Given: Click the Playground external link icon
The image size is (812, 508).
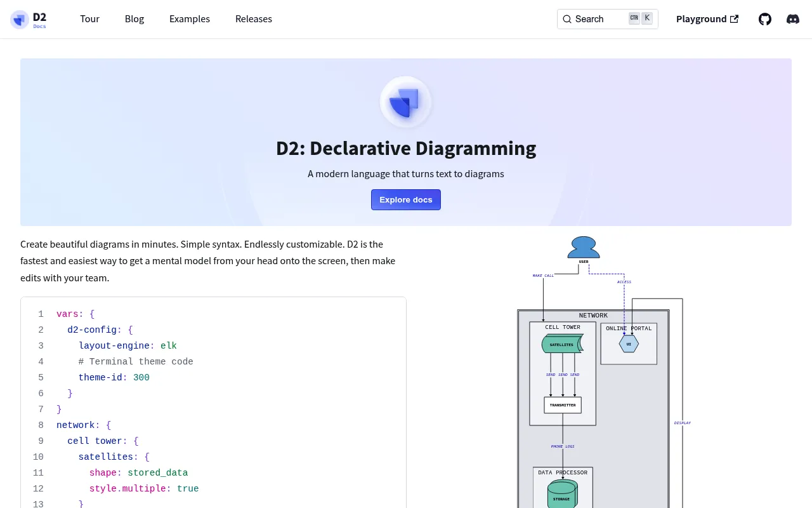Looking at the screenshot, I should click(735, 19).
